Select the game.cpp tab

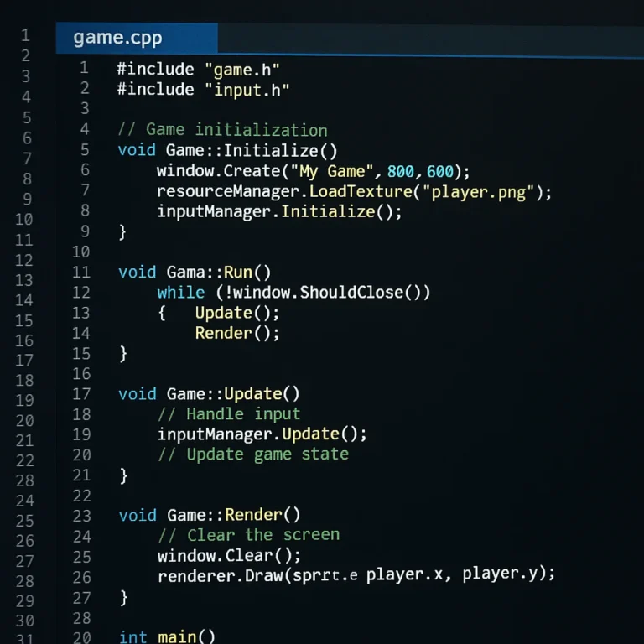click(x=137, y=39)
